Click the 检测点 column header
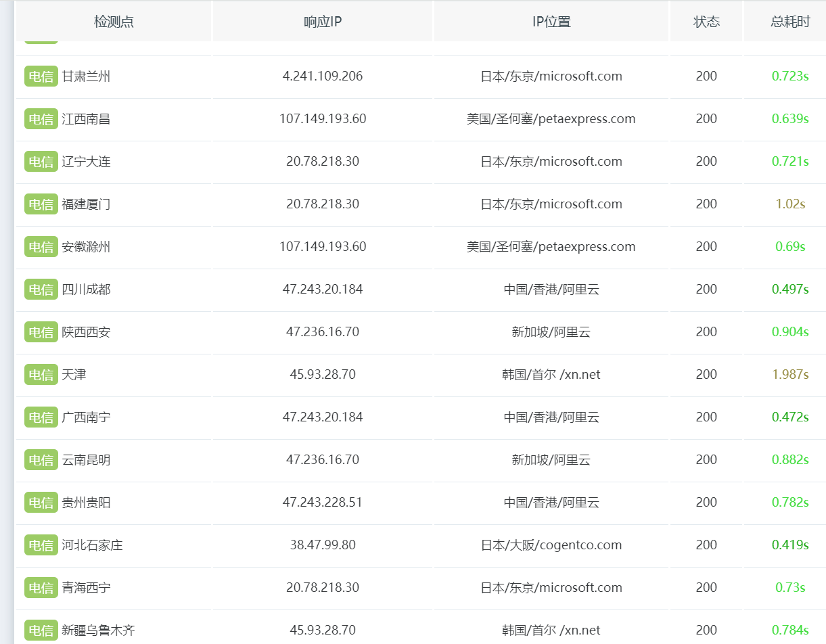The height and width of the screenshot is (644, 826). point(114,22)
